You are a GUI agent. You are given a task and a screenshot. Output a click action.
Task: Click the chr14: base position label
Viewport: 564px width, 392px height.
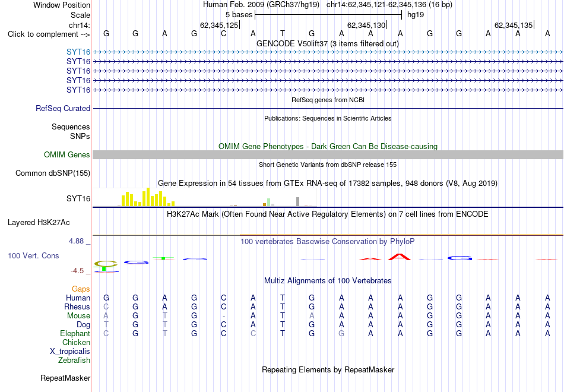(79, 25)
